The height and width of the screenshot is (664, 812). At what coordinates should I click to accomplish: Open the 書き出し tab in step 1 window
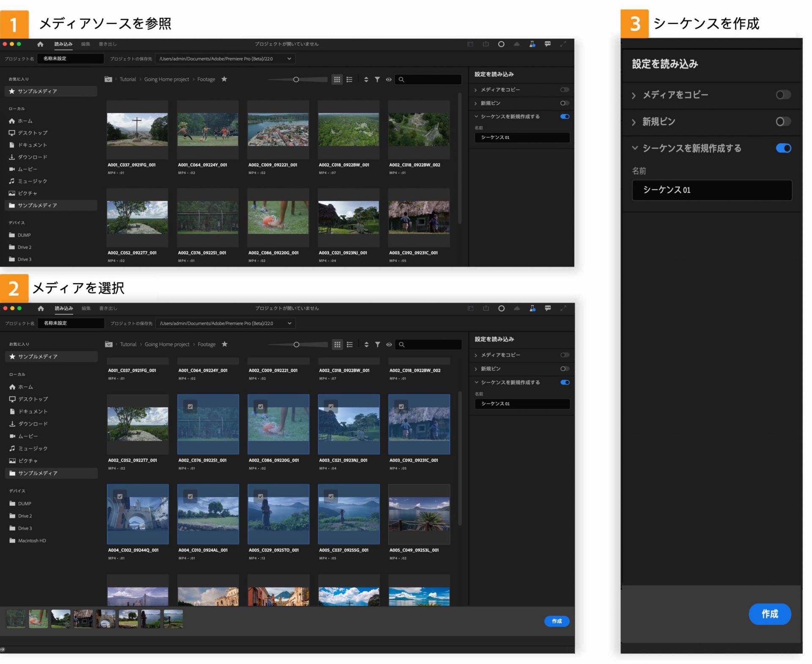(107, 44)
